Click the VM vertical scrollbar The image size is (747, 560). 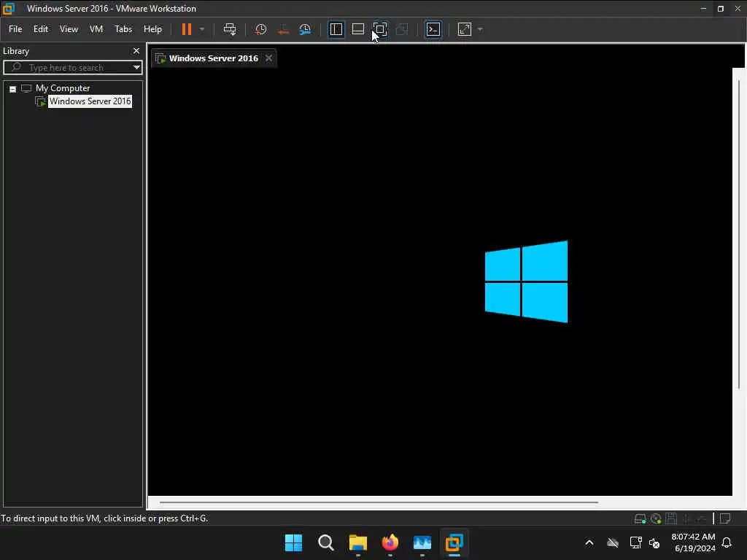pyautogui.click(x=738, y=233)
